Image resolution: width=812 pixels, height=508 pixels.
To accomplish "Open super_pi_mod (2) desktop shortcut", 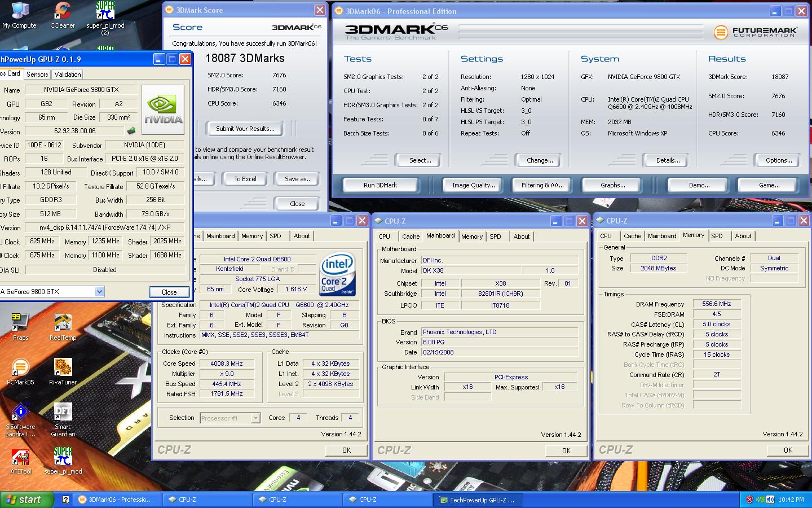I will 105,18.
